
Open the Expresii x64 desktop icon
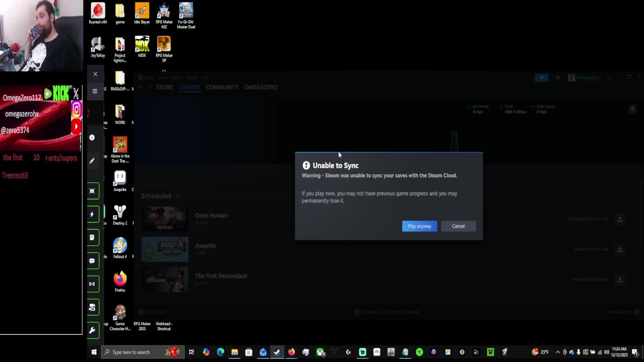[x=98, y=14]
